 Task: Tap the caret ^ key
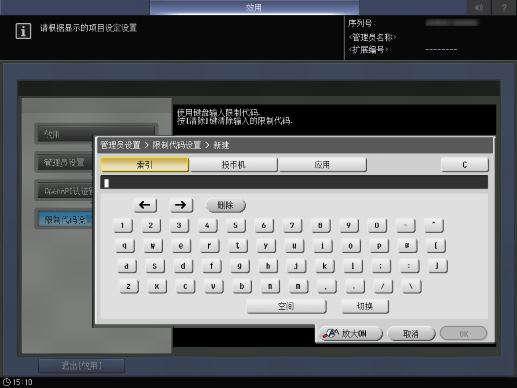click(434, 226)
